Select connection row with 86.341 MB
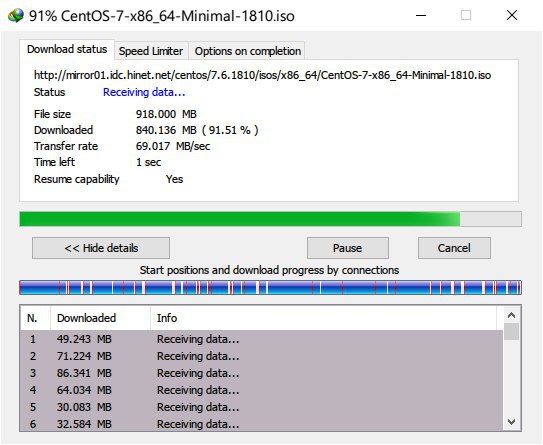Image resolution: width=543 pixels, height=445 pixels. point(261,373)
